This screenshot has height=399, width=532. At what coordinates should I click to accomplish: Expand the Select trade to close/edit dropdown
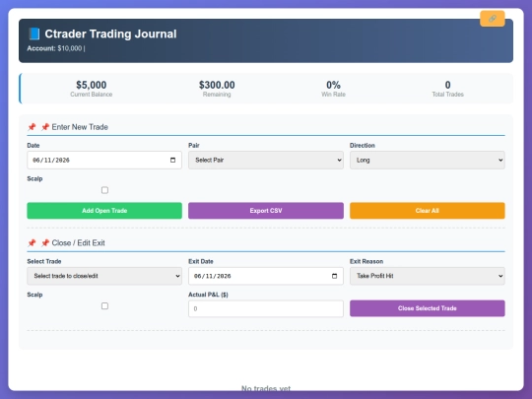coord(104,276)
